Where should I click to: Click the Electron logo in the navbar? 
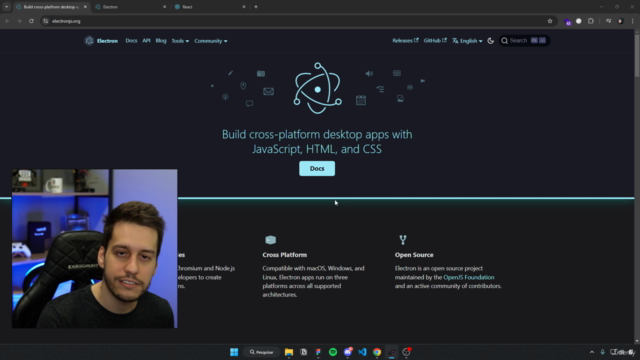(x=89, y=41)
